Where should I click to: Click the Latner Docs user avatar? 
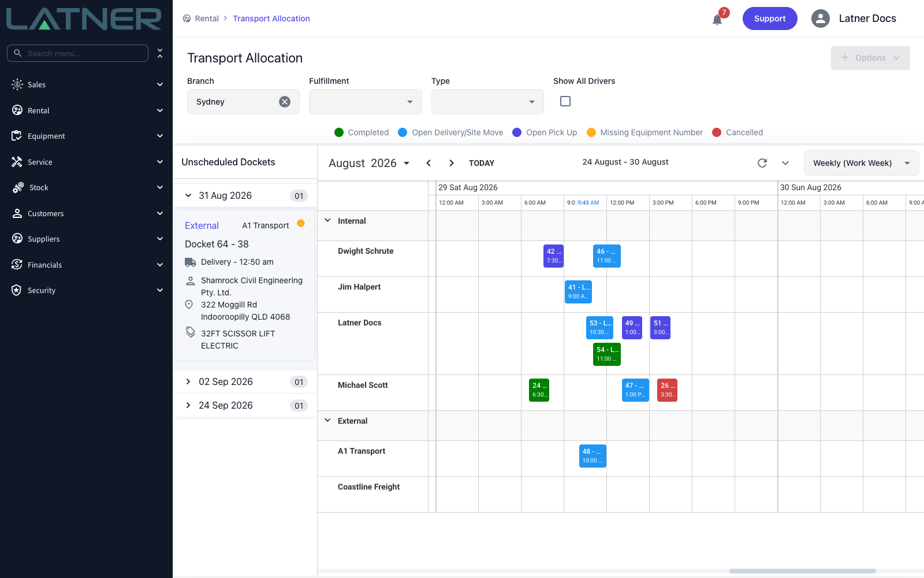(x=821, y=18)
